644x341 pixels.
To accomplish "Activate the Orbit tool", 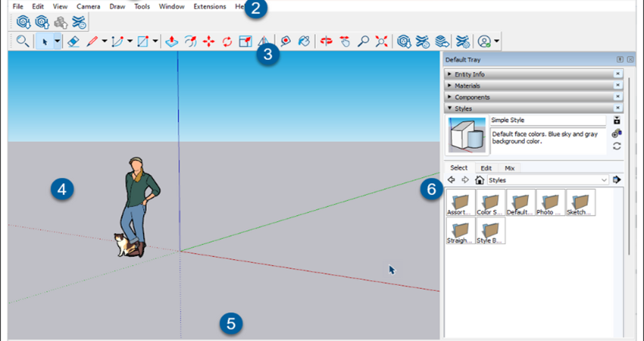I will click(x=327, y=41).
